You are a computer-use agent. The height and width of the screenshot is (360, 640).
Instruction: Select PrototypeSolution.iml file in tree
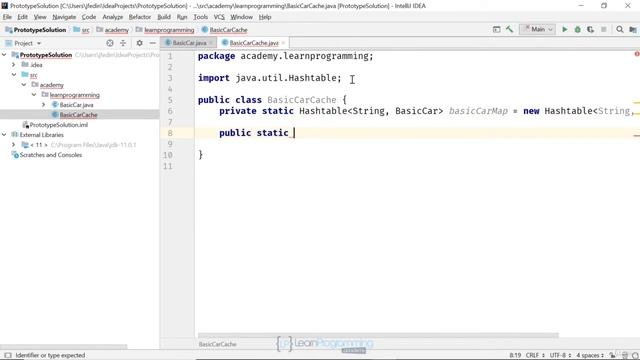pos(58,125)
